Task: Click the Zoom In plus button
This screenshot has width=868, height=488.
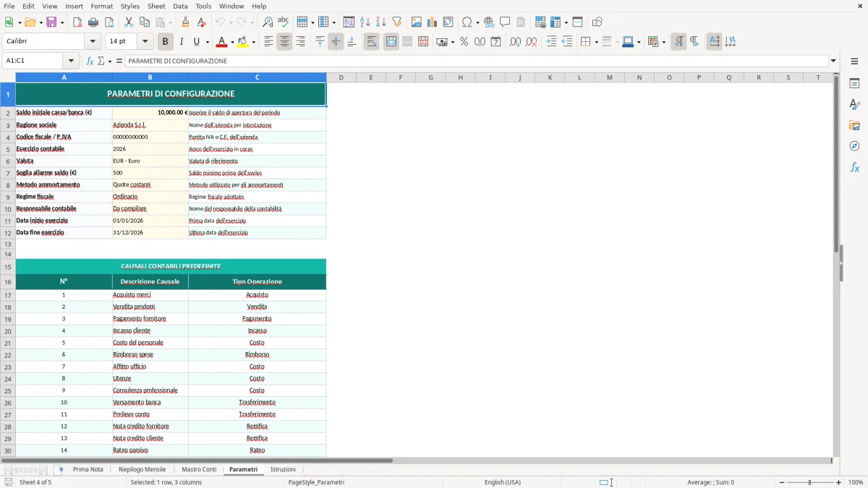Action: 839,482
